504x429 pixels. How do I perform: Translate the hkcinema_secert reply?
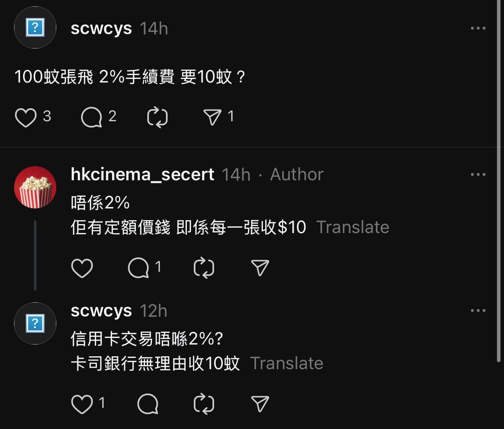353,227
